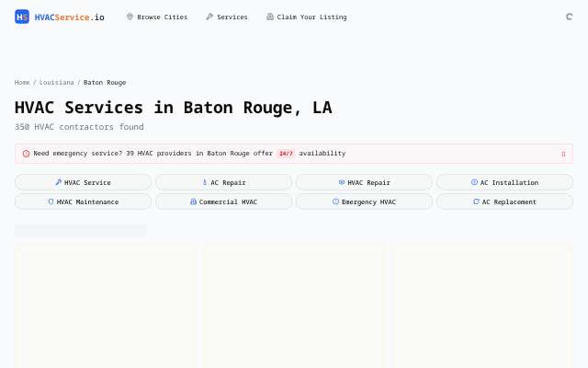Select the Emergency HVAC filter

(x=364, y=201)
